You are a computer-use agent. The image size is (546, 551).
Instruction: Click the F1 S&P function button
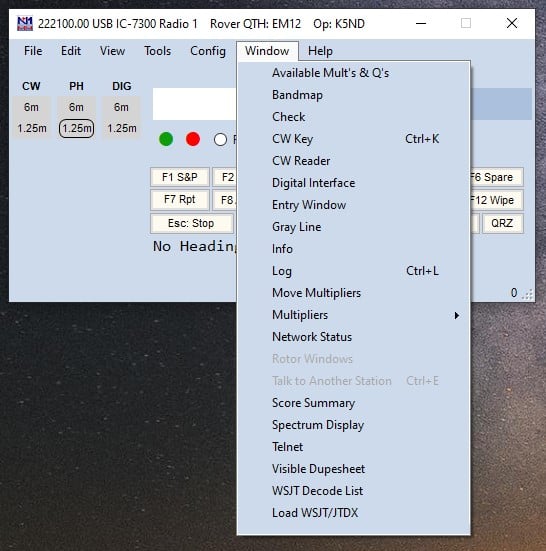pyautogui.click(x=180, y=177)
